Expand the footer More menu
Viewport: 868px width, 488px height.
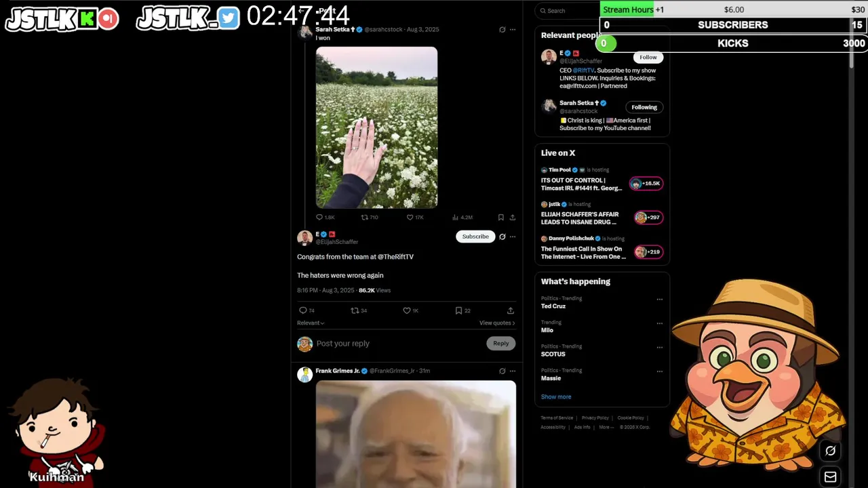click(606, 427)
